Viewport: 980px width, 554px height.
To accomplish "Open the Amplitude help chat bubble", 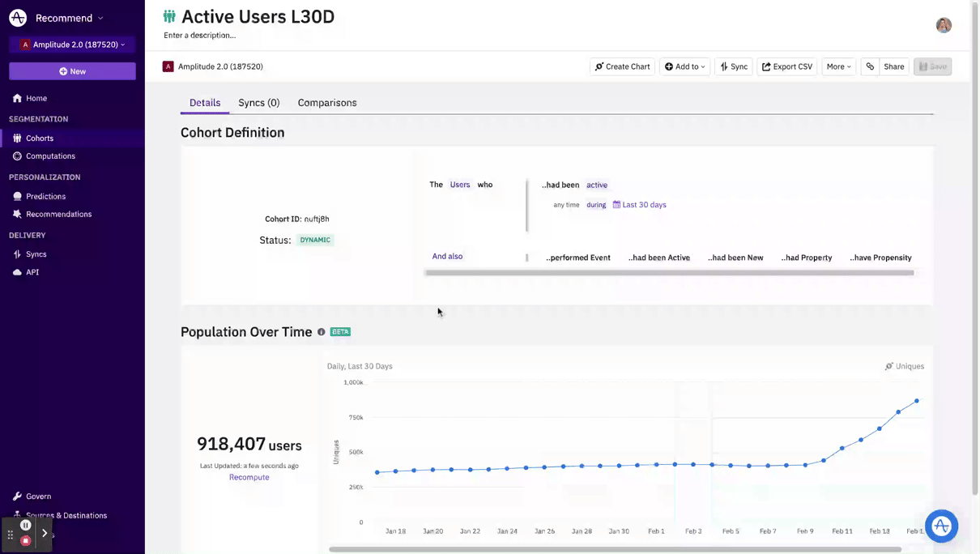I will click(x=941, y=526).
